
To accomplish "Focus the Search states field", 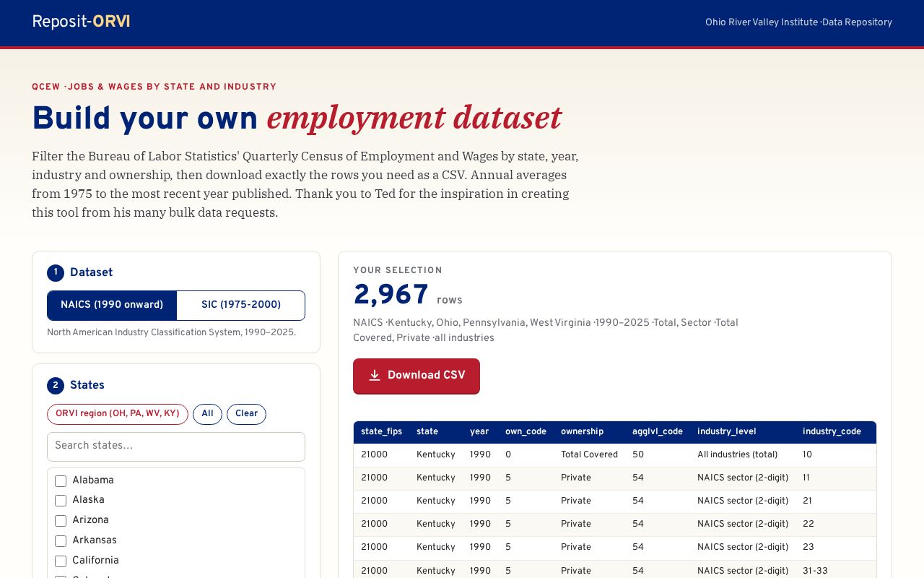I will (x=176, y=447).
